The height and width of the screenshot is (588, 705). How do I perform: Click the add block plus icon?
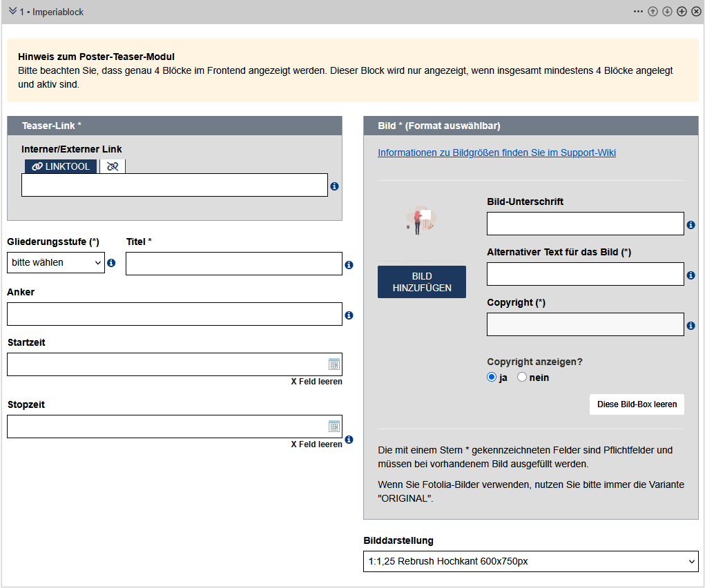coord(682,12)
